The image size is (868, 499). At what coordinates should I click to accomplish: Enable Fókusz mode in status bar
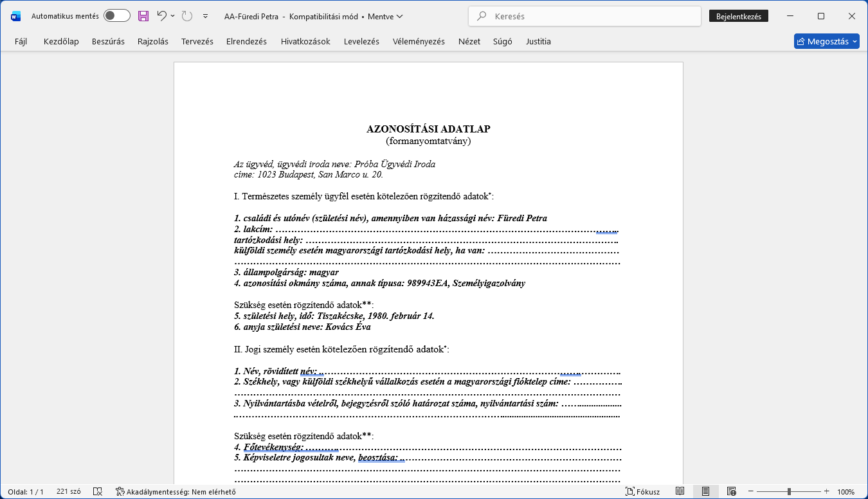[642, 492]
